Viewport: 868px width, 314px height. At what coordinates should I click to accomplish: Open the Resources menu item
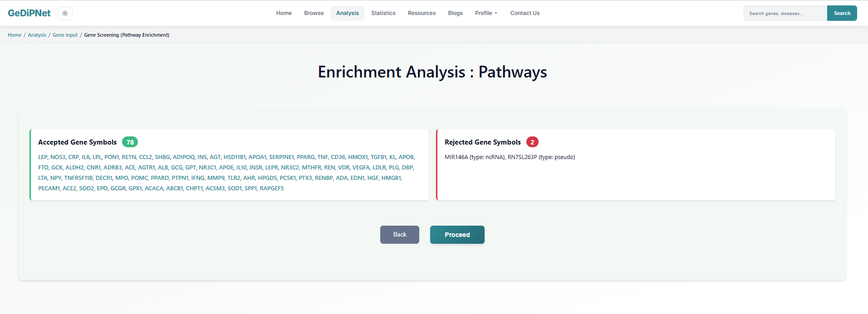422,13
